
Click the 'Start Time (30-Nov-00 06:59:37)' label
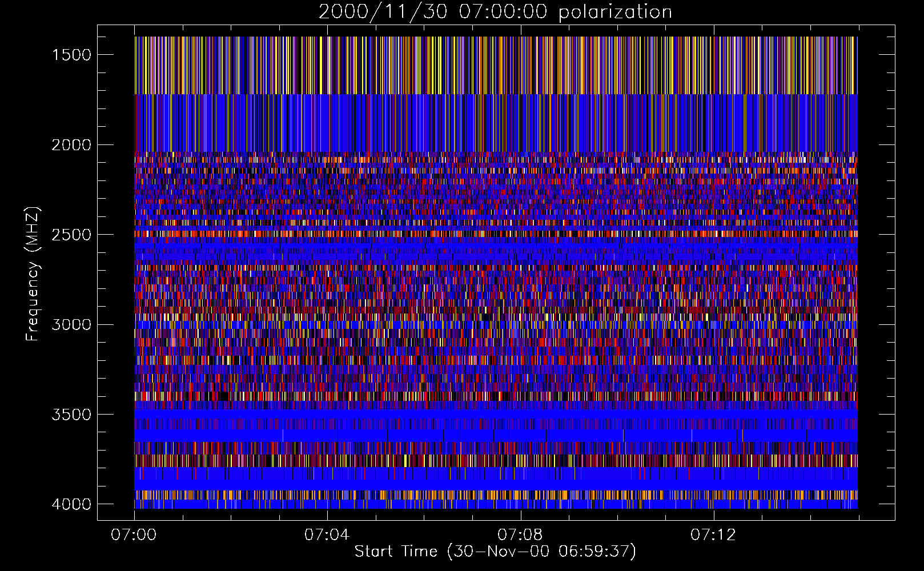pos(495,552)
